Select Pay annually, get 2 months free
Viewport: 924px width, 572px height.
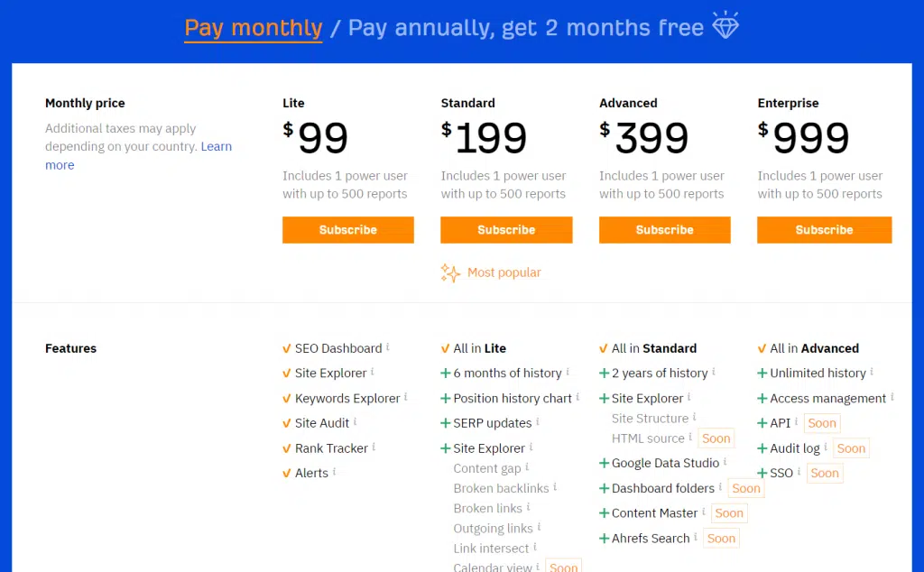click(526, 28)
